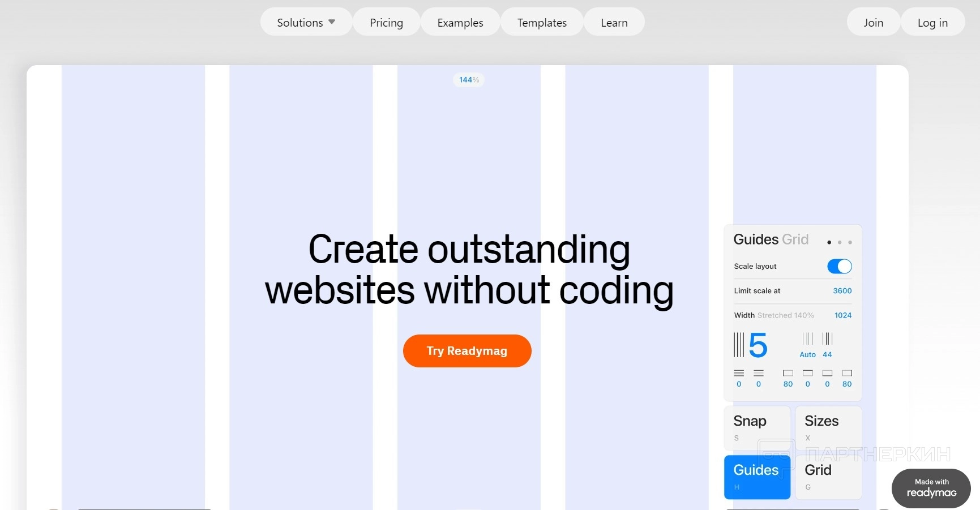Open the Made with readymag badge
This screenshot has width=980, height=510.
coord(931,488)
